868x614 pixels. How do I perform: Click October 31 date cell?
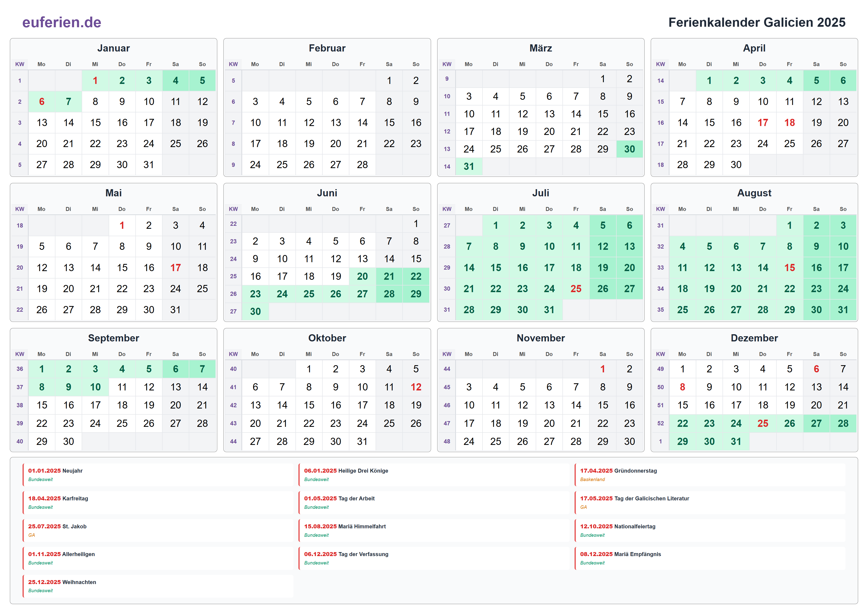pos(362,441)
